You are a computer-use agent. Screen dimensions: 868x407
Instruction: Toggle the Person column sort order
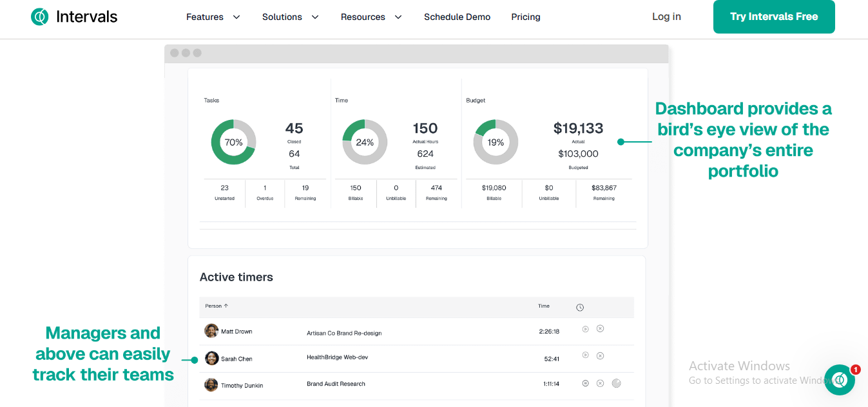pyautogui.click(x=215, y=306)
